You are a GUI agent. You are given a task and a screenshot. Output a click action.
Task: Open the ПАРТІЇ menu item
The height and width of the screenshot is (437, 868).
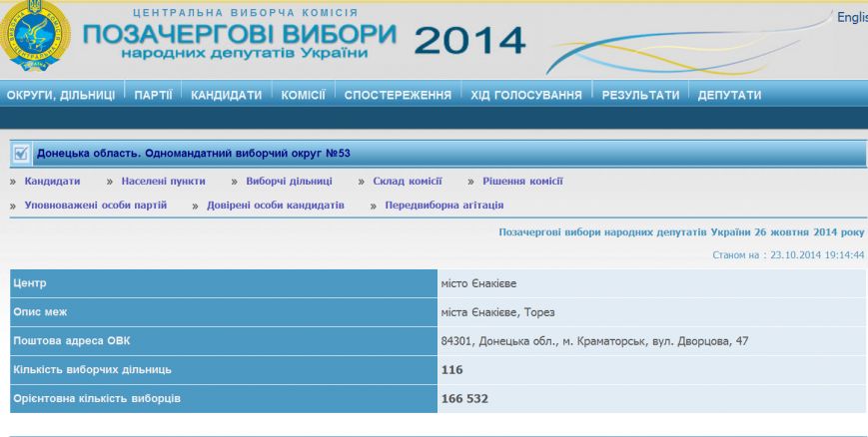154,95
